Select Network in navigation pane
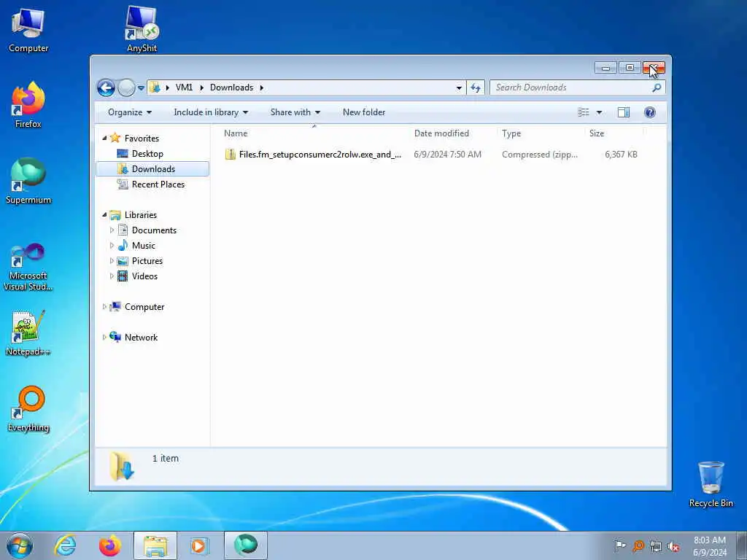This screenshot has width=747, height=560. [141, 338]
